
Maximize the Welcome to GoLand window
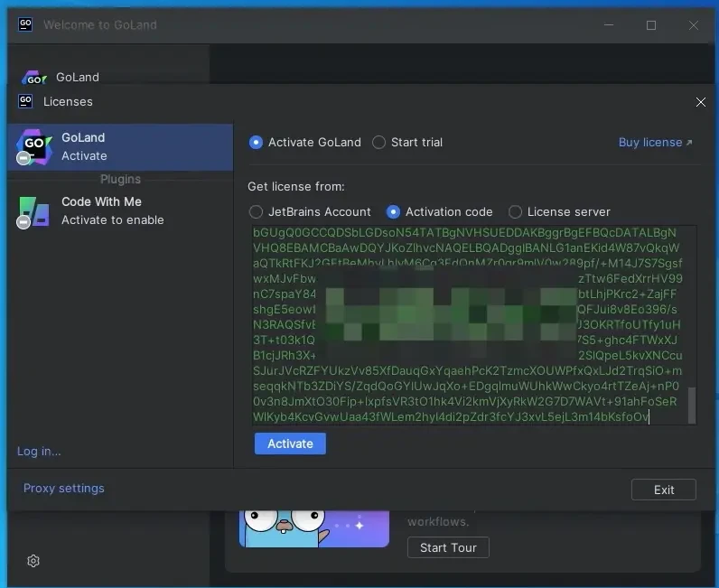(651, 25)
